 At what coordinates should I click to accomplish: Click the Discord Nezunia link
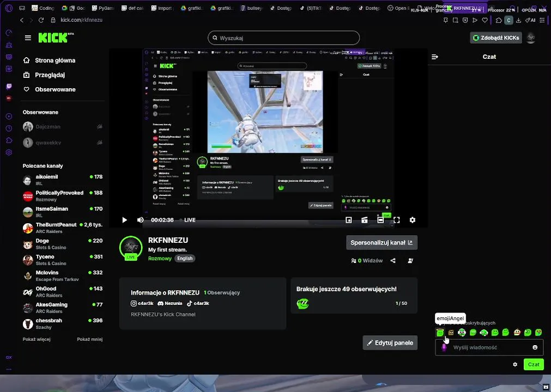(x=169, y=303)
